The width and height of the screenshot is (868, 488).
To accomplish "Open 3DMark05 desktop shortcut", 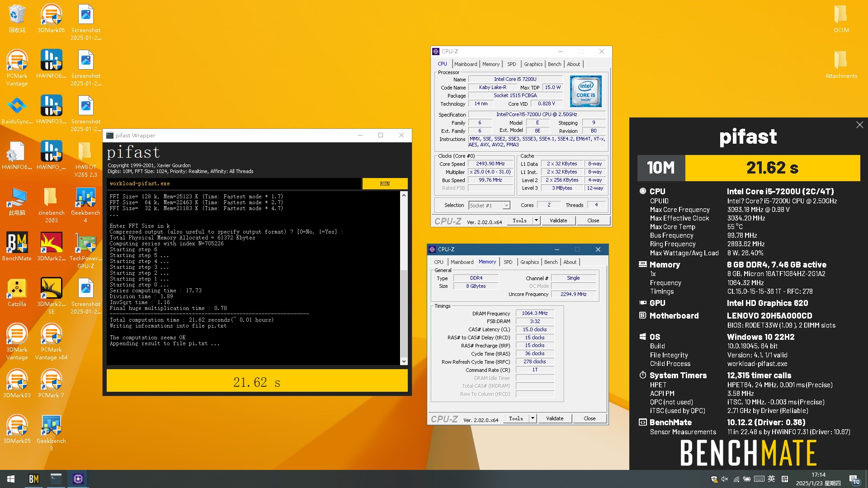I will (17, 429).
